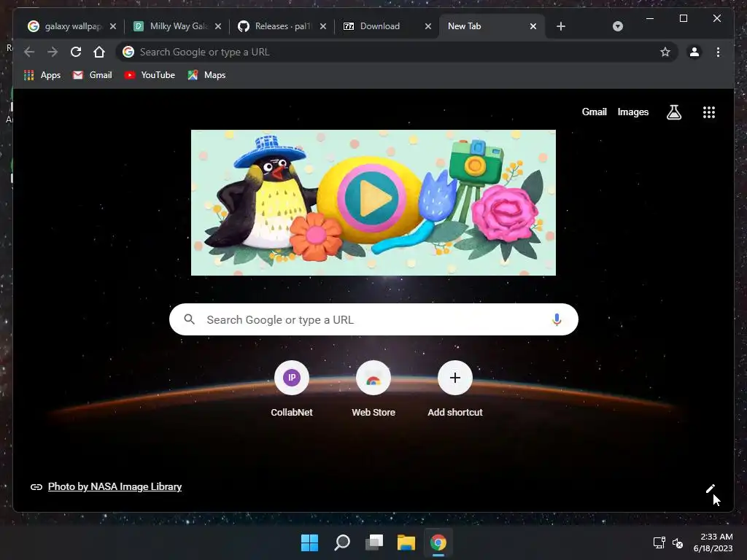747x560 pixels.
Task: Click the browser forward arrow
Action: (x=53, y=52)
